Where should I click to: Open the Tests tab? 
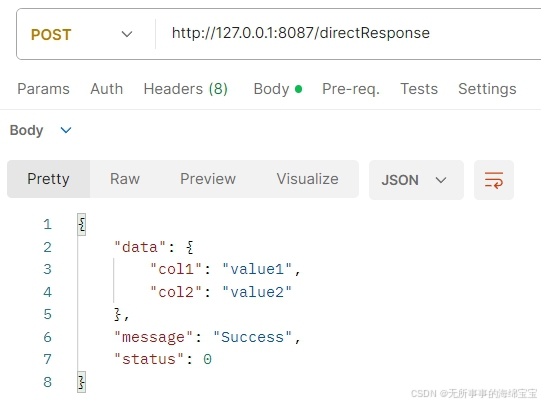pos(419,89)
